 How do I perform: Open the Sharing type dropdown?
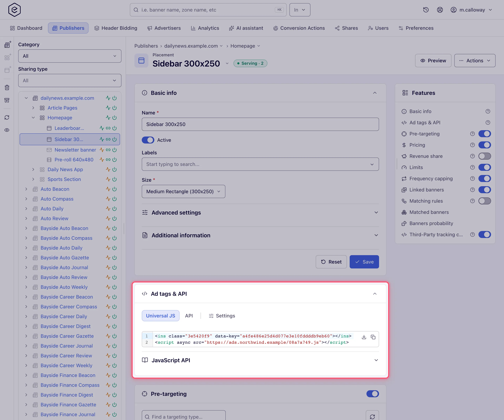(x=70, y=80)
